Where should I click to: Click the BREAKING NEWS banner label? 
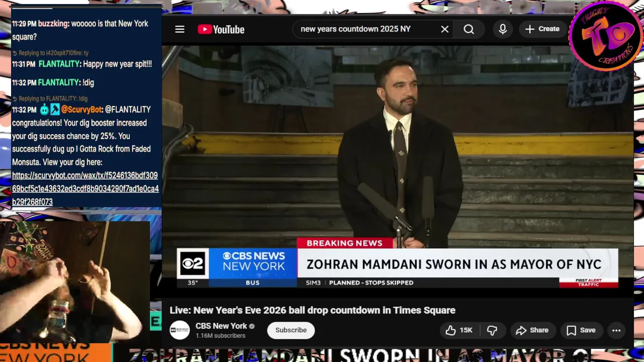[x=345, y=243]
